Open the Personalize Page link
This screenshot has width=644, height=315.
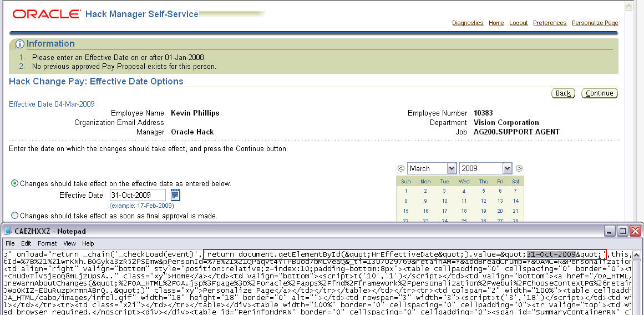coord(595,23)
